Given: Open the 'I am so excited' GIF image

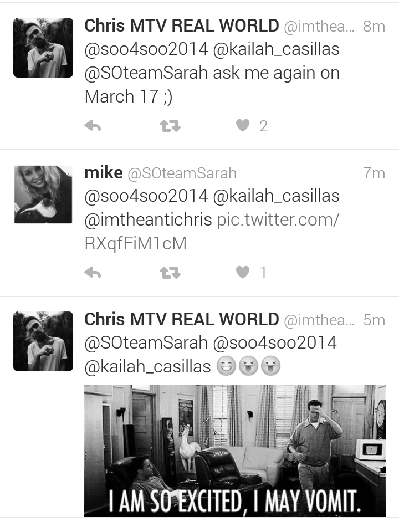Looking at the screenshot, I should 235,451.
